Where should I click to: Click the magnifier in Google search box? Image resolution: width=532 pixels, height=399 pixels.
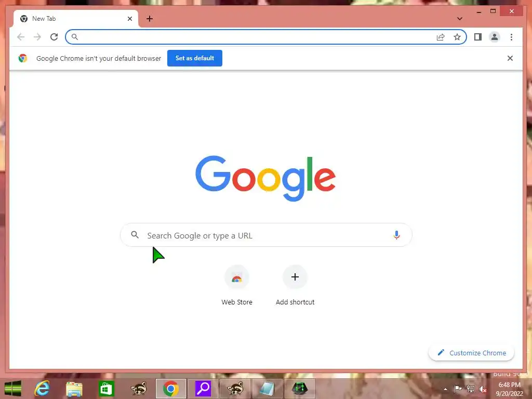pyautogui.click(x=135, y=234)
